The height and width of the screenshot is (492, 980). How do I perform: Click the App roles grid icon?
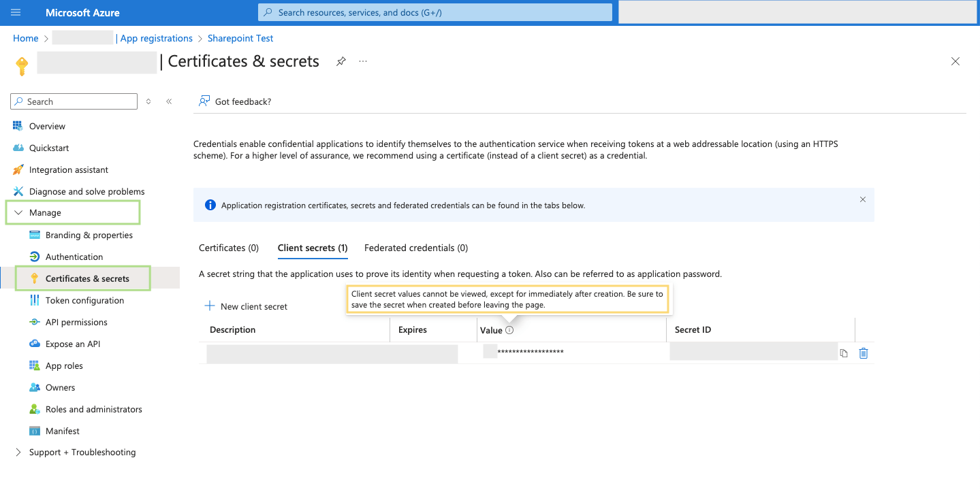click(35, 365)
